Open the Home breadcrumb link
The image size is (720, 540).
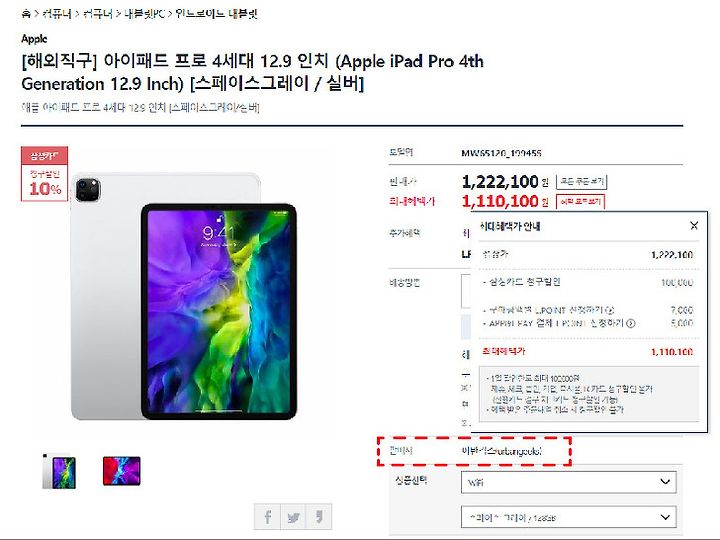coord(26,14)
